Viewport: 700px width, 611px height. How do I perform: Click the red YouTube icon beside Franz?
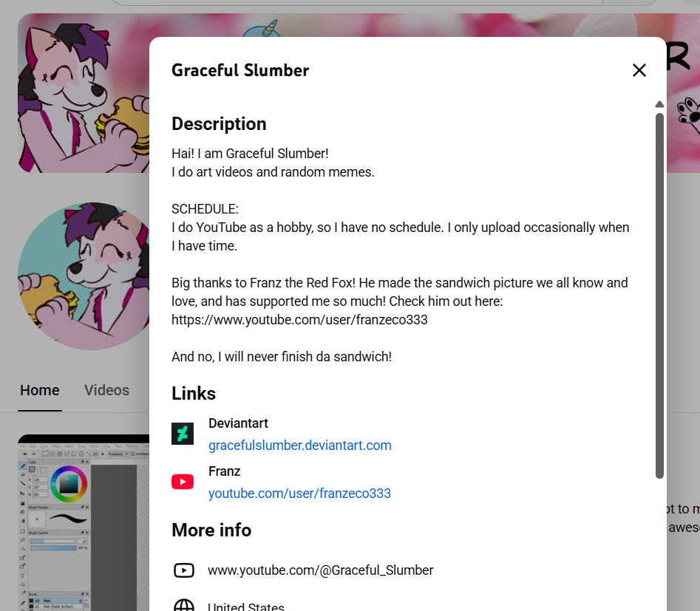click(x=183, y=482)
